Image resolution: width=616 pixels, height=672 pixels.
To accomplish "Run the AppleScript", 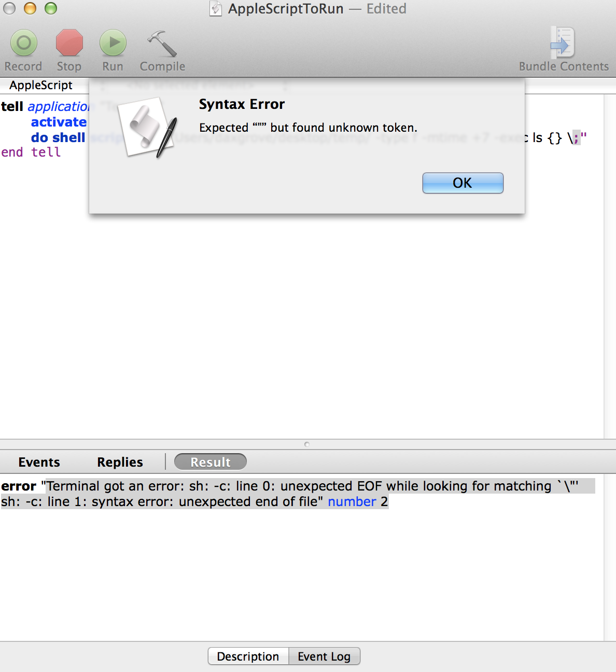I will (x=113, y=43).
